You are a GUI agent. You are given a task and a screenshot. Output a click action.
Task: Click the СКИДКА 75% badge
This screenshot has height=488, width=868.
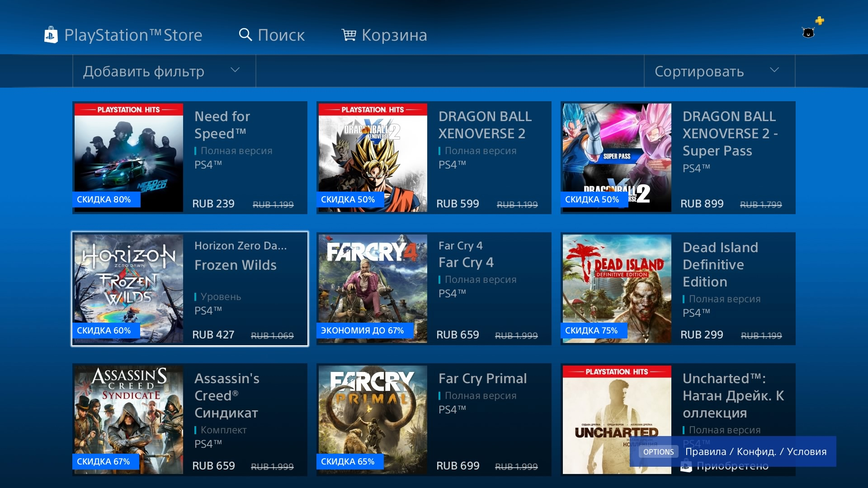594,330
